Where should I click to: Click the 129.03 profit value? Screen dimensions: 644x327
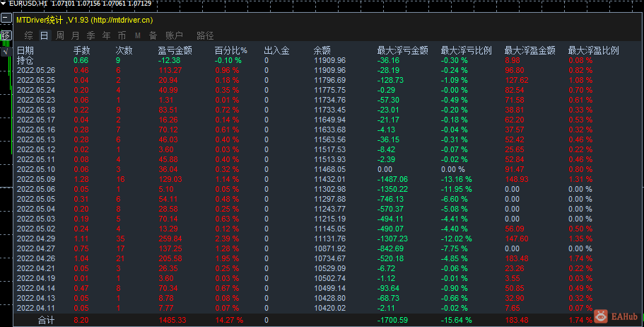170,179
